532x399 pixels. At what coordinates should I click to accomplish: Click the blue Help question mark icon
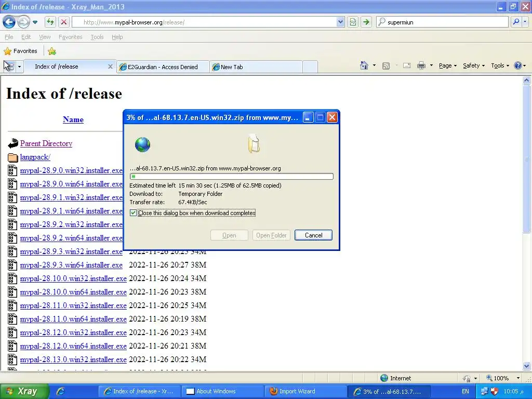coord(518,65)
